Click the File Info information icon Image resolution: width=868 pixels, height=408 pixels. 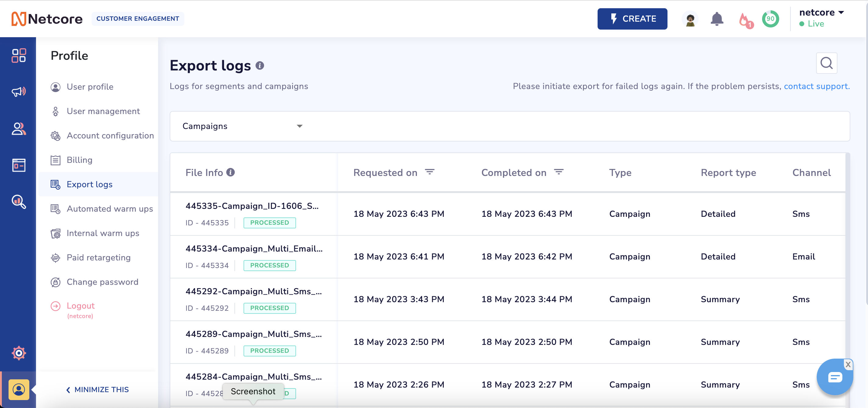click(230, 172)
